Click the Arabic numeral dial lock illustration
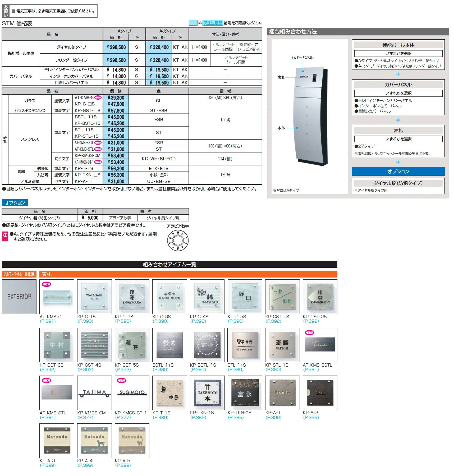 178,241
